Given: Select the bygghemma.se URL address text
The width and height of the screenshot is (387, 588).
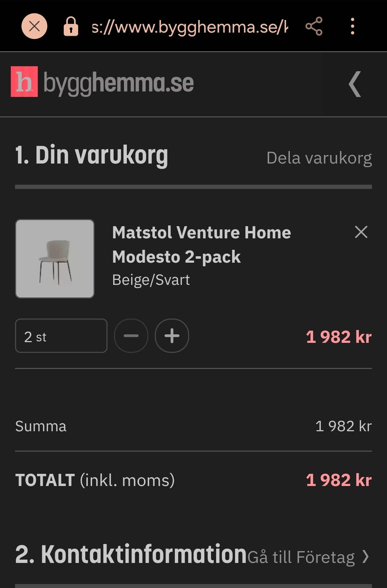Looking at the screenshot, I should [x=189, y=27].
